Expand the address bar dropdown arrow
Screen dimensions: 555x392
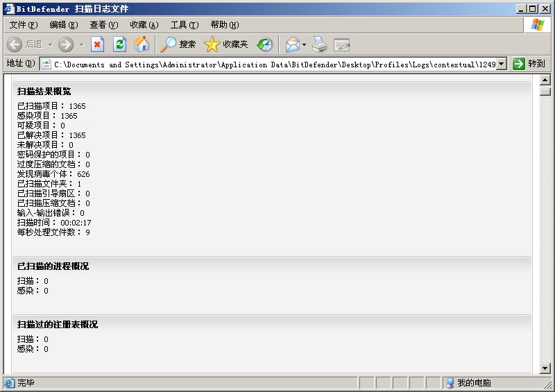[x=501, y=64]
